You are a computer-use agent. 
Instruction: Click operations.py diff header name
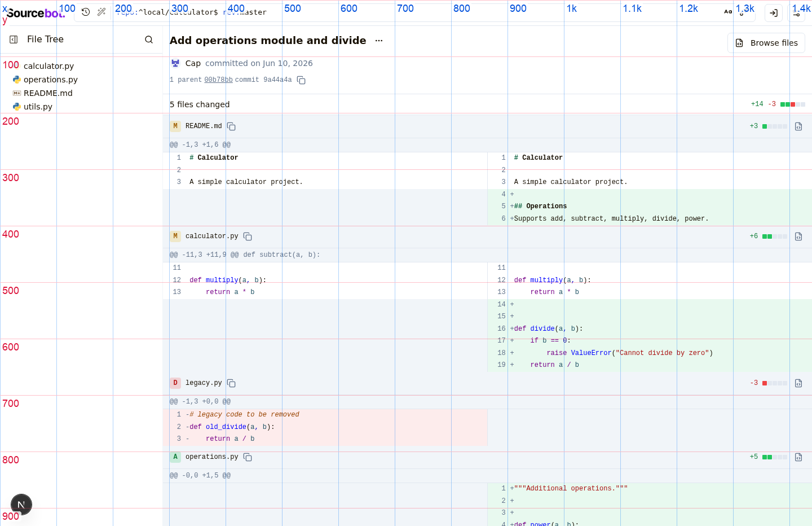tap(212, 457)
